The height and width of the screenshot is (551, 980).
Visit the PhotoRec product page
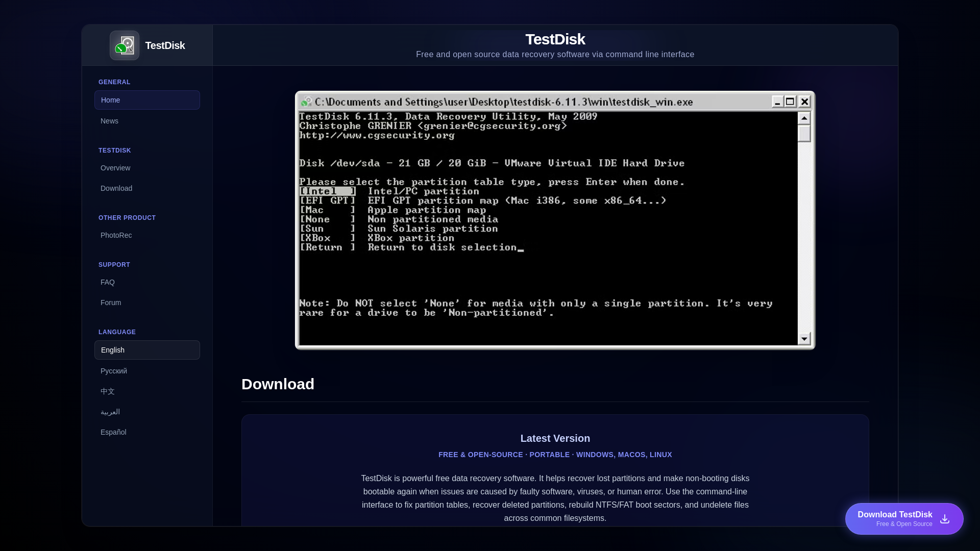[147, 235]
